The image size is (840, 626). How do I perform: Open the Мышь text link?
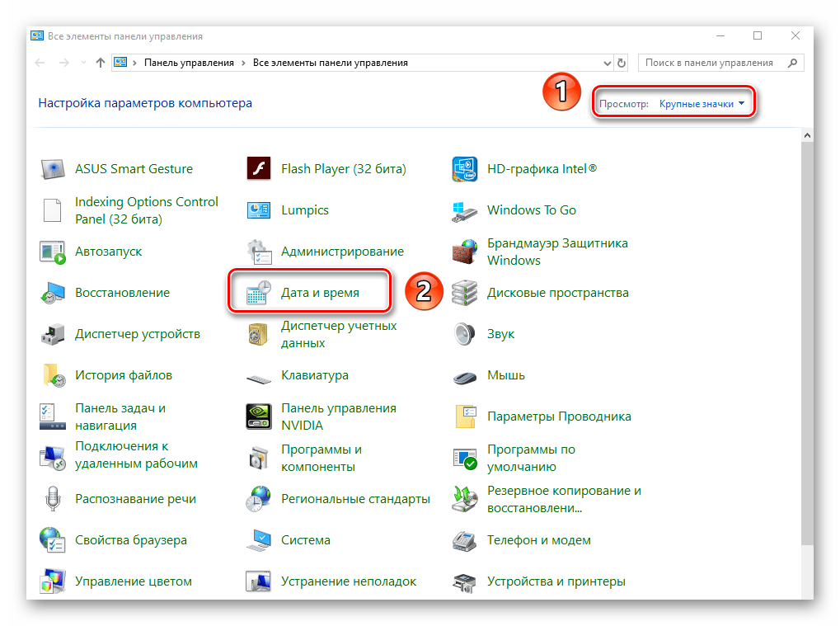tap(505, 375)
